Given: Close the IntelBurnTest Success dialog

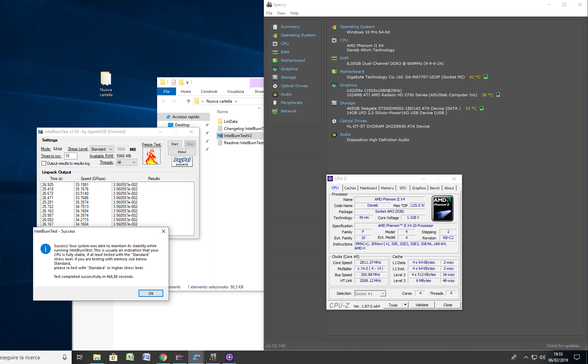Looking at the screenshot, I should coord(164,231).
